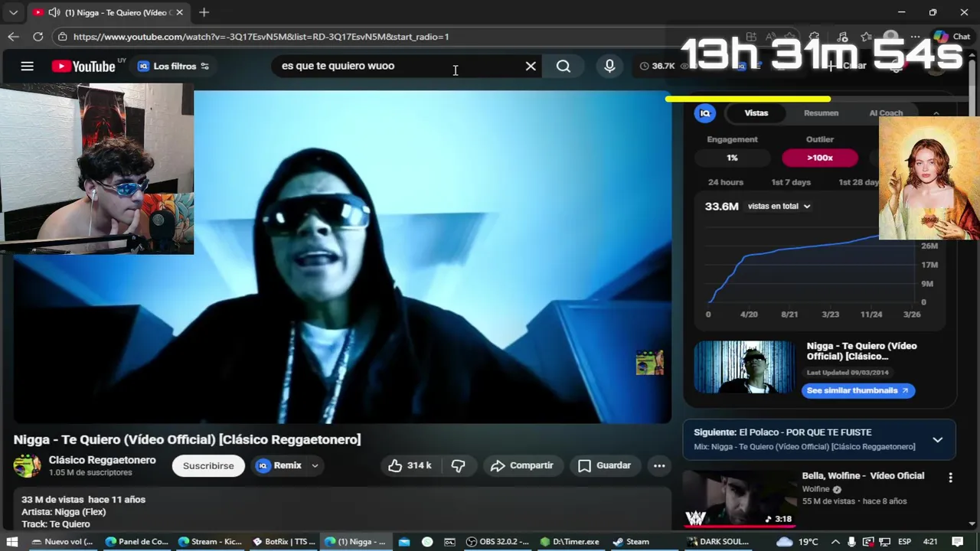Run search with the magnifier button
This screenshot has height=551, width=980.
563,66
